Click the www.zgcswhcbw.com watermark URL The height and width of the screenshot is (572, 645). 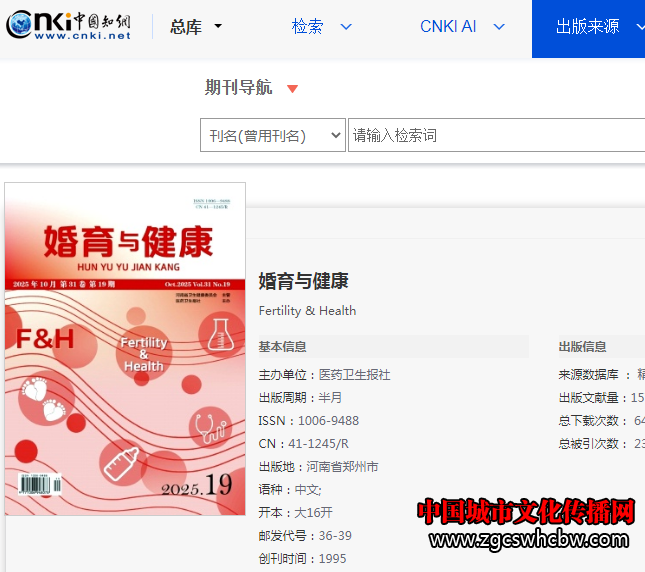(532, 541)
